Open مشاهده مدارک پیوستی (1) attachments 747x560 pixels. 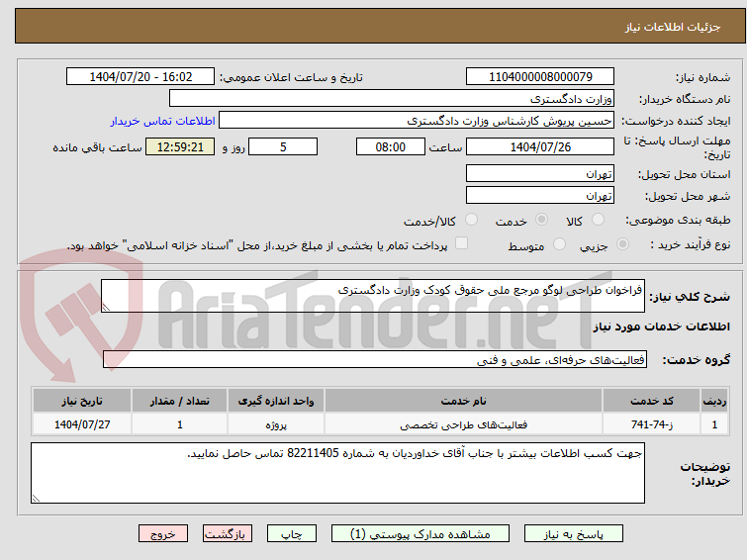pyautogui.click(x=420, y=534)
